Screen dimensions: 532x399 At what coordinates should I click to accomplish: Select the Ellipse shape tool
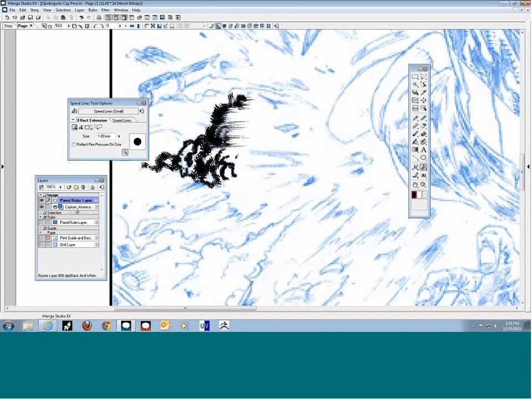click(x=423, y=158)
